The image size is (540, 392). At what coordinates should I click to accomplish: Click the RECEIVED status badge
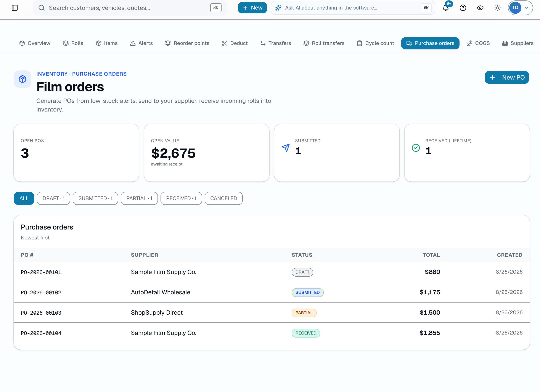(x=306, y=333)
